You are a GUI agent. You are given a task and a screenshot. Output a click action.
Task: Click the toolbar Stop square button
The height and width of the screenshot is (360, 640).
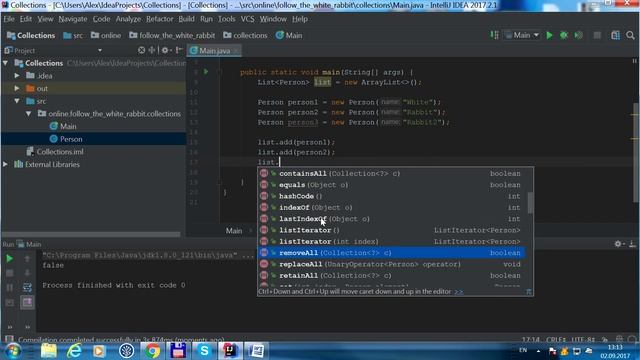[x=597, y=36]
